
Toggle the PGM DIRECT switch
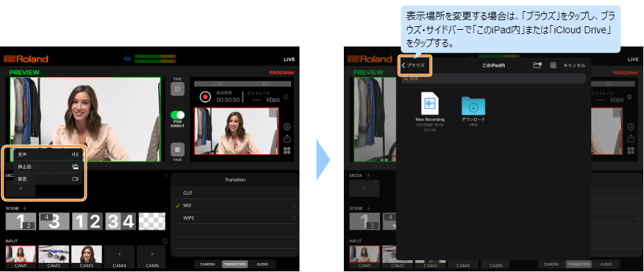coord(177,115)
